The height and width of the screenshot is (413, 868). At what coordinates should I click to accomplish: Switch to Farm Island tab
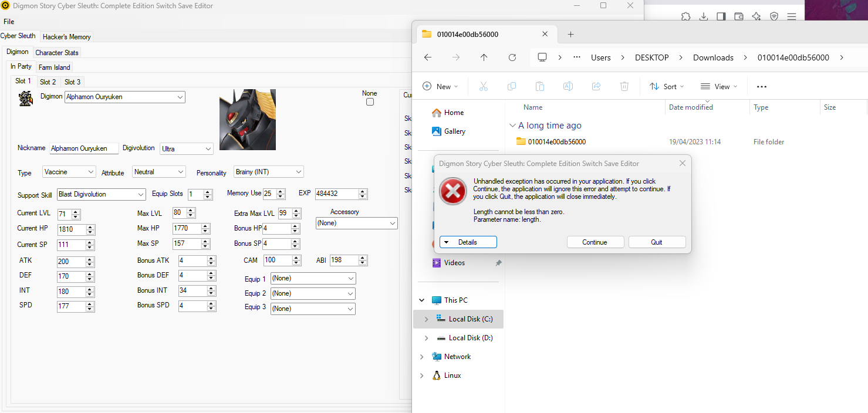coord(55,67)
